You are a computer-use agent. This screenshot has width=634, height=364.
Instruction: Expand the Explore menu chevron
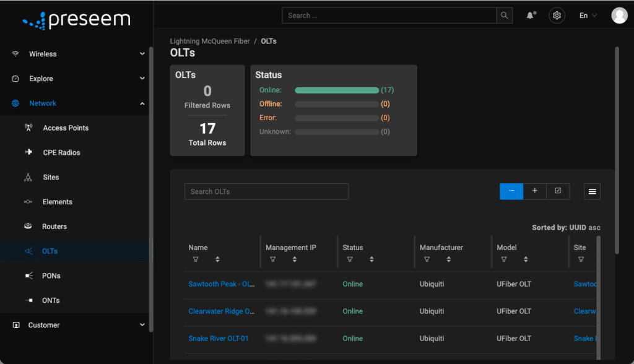pos(142,79)
